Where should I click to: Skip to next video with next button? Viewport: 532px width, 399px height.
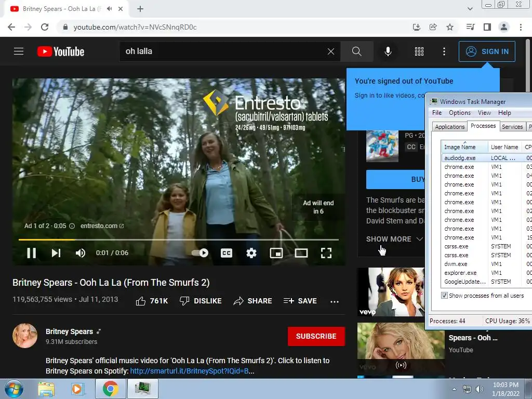pos(56,253)
